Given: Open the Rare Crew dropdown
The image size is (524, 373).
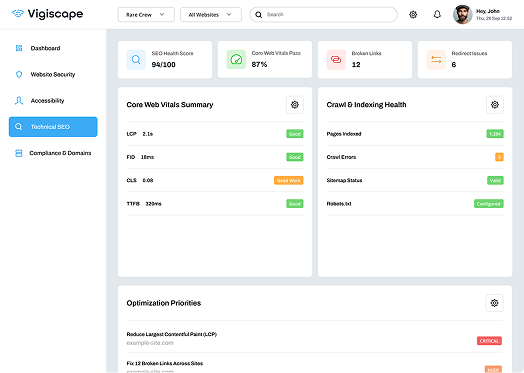Looking at the screenshot, I should coord(146,15).
